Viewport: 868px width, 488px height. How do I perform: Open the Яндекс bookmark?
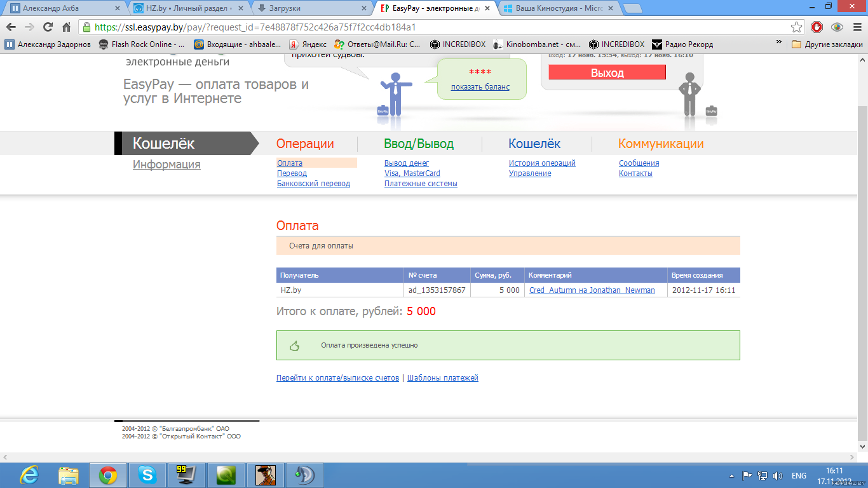click(308, 44)
